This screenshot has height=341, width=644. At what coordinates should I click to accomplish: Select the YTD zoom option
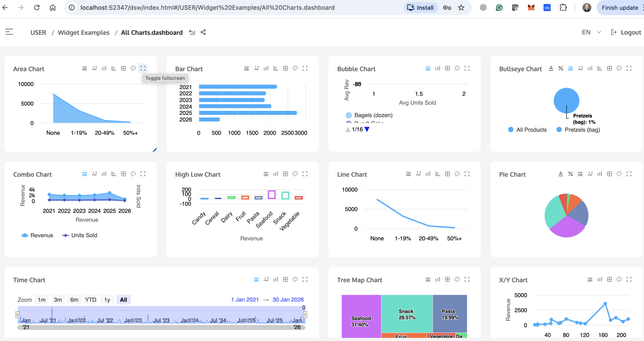point(91,300)
